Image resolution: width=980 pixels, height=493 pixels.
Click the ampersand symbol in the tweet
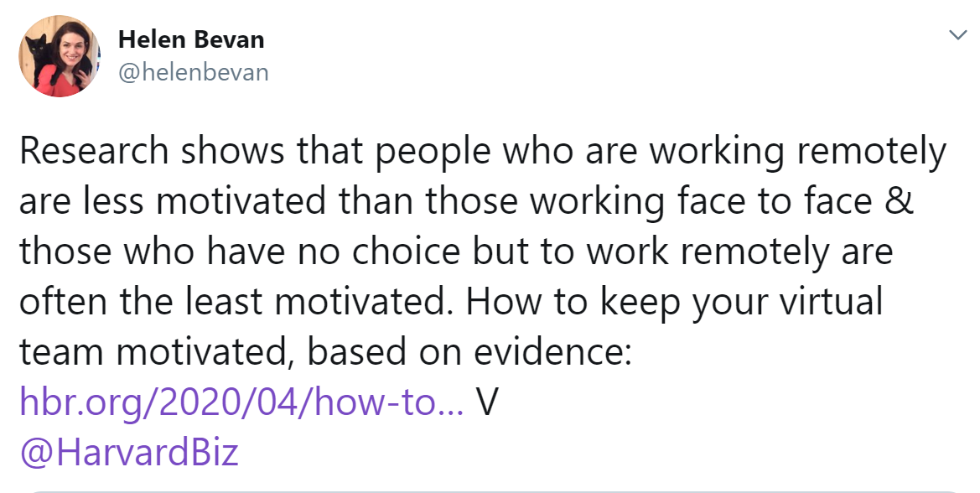click(x=900, y=202)
